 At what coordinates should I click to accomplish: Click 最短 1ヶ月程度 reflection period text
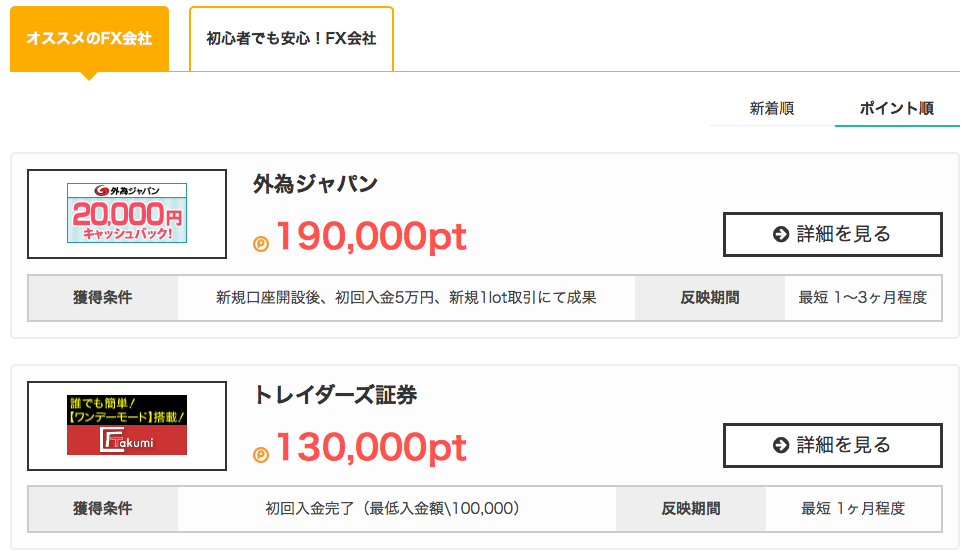click(853, 509)
